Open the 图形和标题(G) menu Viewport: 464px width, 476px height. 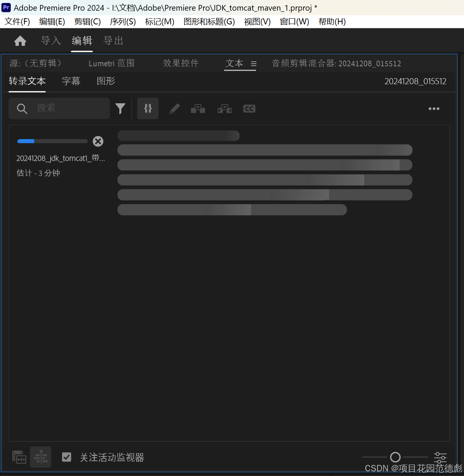coord(209,22)
